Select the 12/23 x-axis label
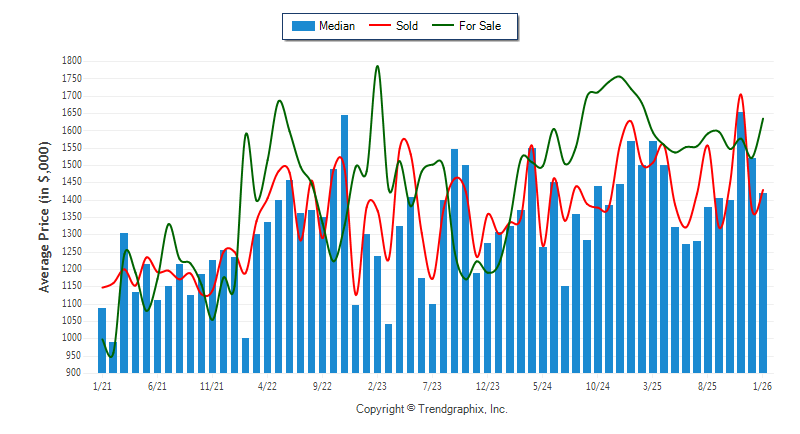800x434 pixels. point(487,385)
